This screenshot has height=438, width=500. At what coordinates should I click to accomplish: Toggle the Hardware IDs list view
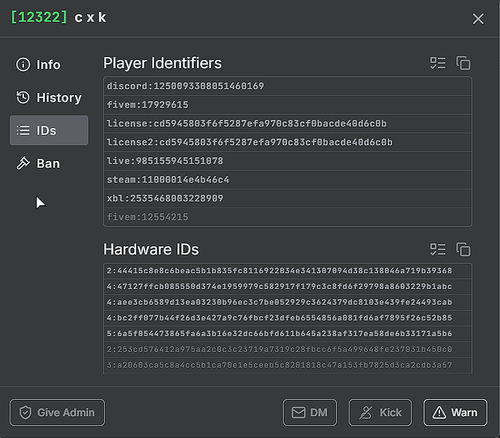[x=438, y=249]
